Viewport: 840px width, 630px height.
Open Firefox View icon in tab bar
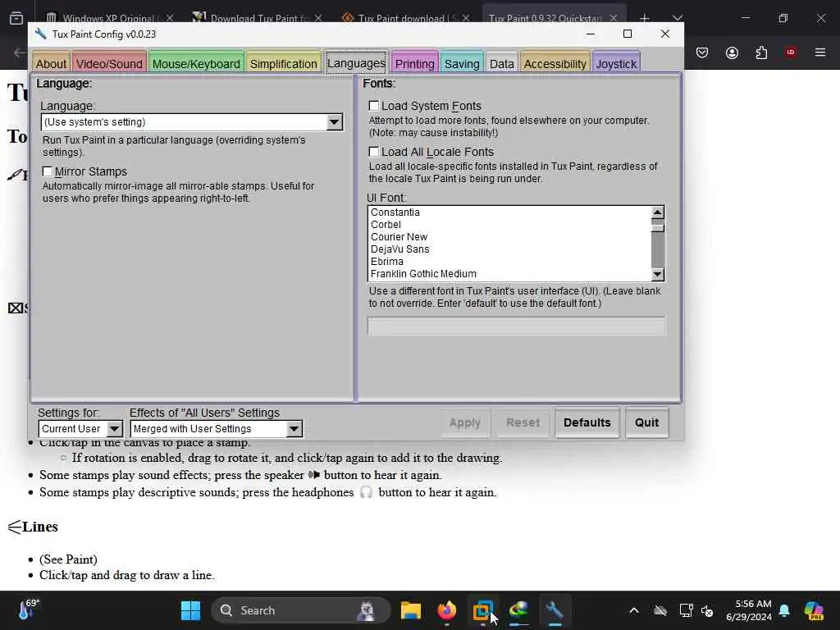pyautogui.click(x=16, y=18)
